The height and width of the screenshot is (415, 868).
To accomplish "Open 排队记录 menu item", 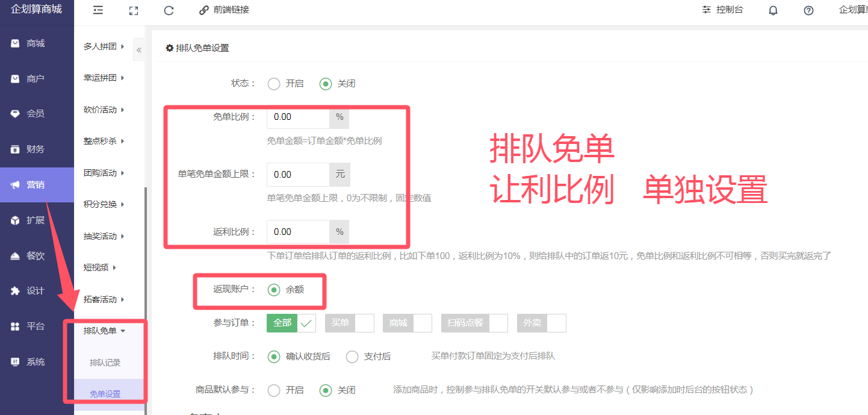I will point(105,363).
